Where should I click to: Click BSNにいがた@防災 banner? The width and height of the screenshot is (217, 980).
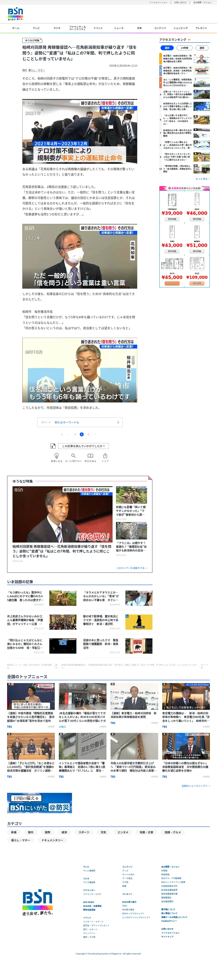pos(39,803)
